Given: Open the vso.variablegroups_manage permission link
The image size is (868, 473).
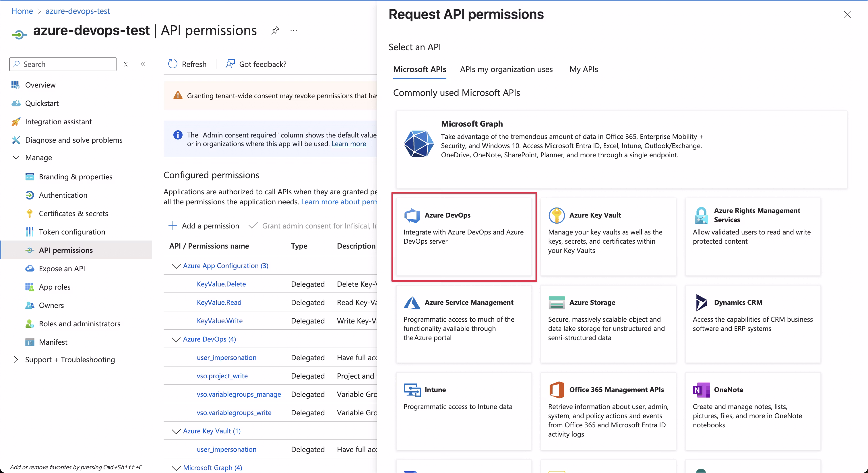Looking at the screenshot, I should [239, 395].
